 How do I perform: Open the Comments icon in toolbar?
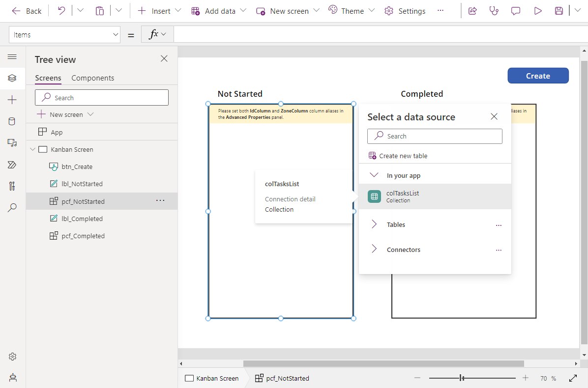pos(516,11)
